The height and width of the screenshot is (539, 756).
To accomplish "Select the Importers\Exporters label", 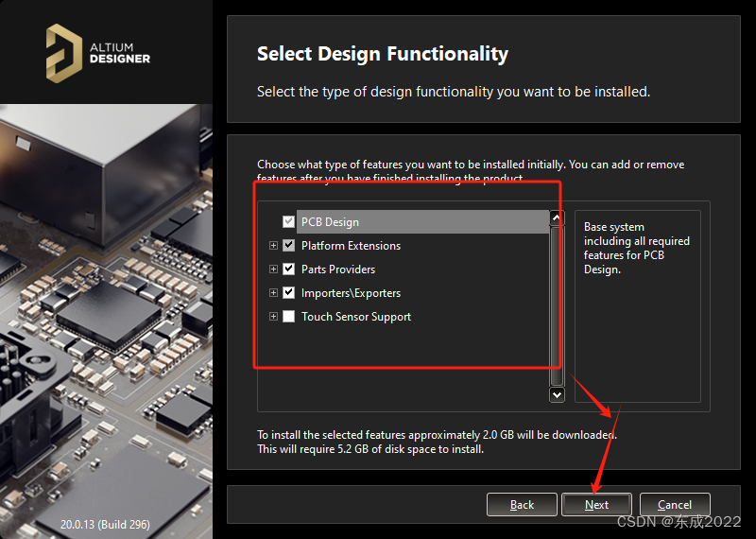I will pyautogui.click(x=351, y=293).
